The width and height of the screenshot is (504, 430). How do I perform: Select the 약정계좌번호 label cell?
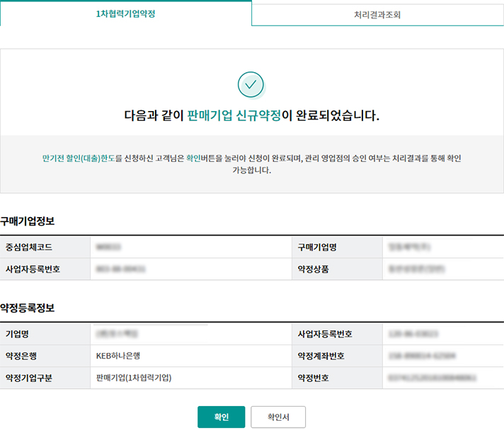point(321,356)
